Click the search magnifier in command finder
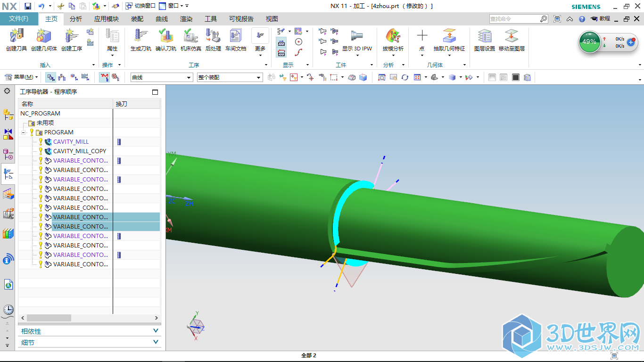 [544, 19]
